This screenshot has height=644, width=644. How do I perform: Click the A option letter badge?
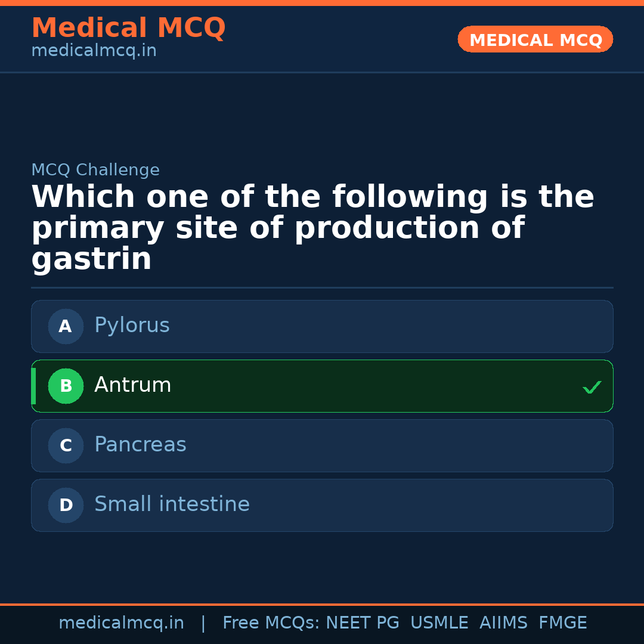[66, 326]
